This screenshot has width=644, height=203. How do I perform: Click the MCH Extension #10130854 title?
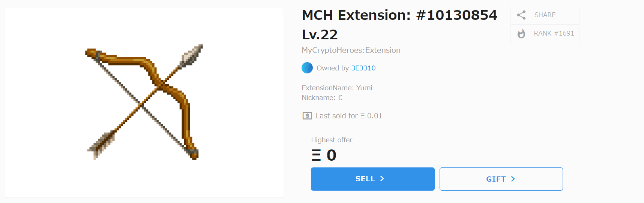tap(399, 15)
